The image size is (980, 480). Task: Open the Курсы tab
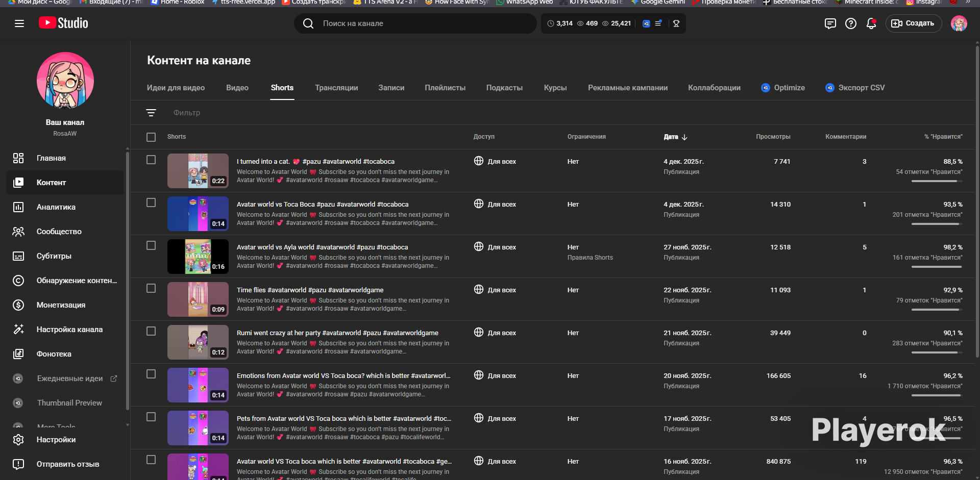[x=555, y=88]
